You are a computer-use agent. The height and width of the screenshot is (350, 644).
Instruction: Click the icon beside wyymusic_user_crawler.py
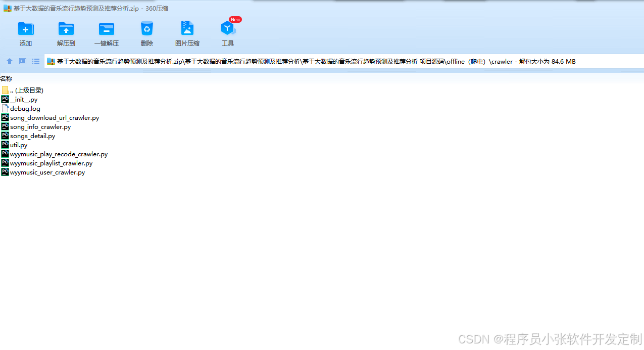tap(5, 172)
